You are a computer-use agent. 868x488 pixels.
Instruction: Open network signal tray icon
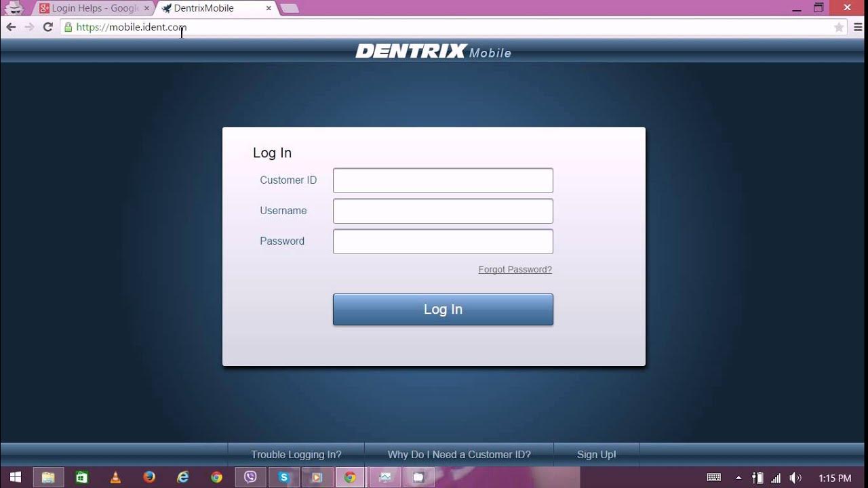coord(776,478)
